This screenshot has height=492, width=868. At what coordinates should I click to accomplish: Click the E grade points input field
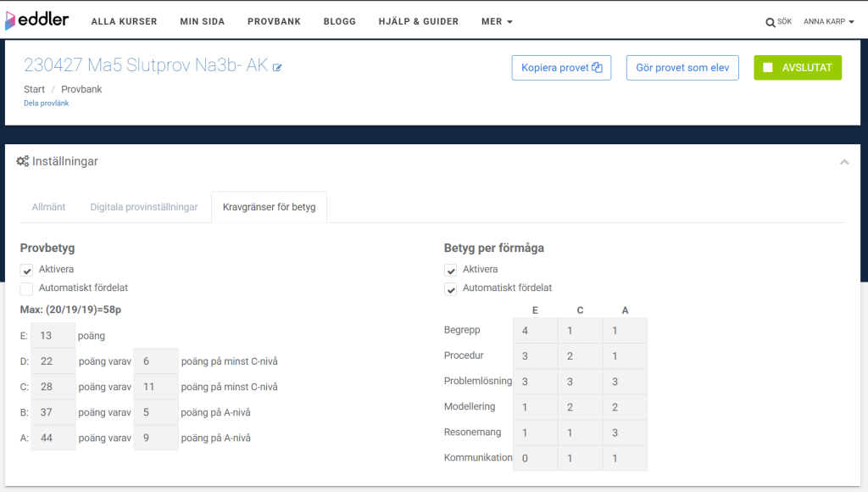pos(53,336)
